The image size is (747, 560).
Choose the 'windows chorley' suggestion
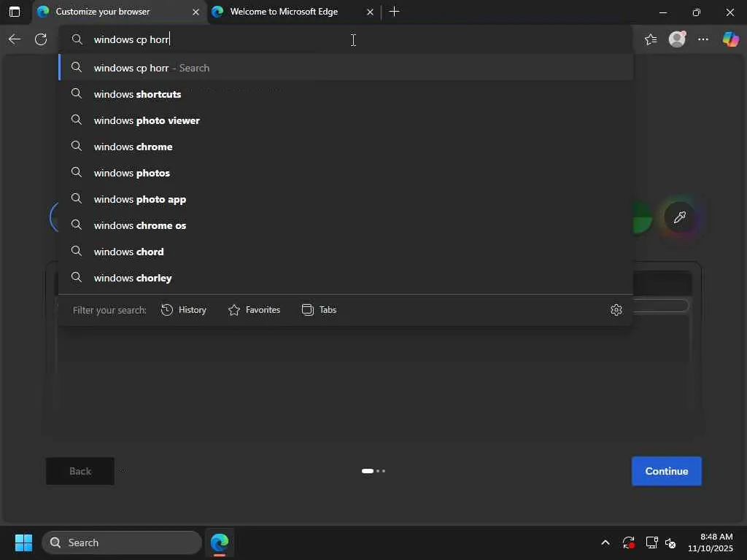pyautogui.click(x=346, y=277)
